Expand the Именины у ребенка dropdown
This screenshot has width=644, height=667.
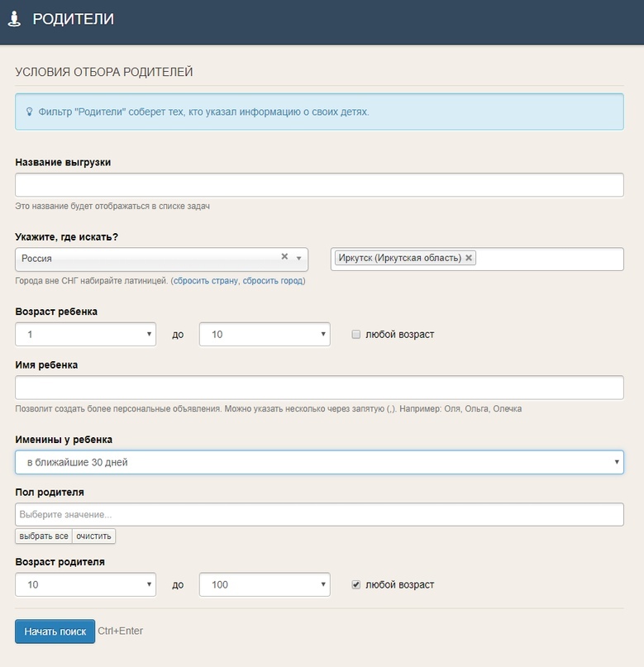319,462
